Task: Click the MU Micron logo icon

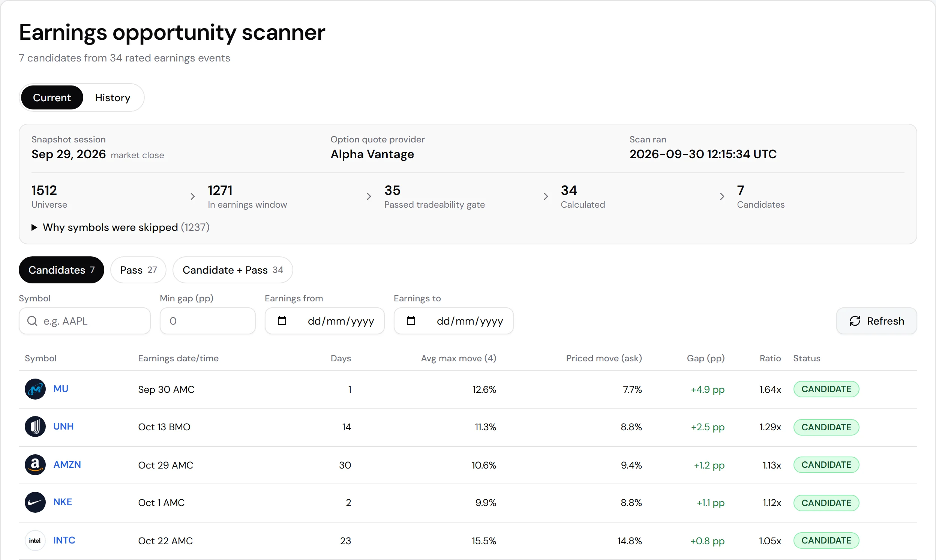Action: pos(35,389)
